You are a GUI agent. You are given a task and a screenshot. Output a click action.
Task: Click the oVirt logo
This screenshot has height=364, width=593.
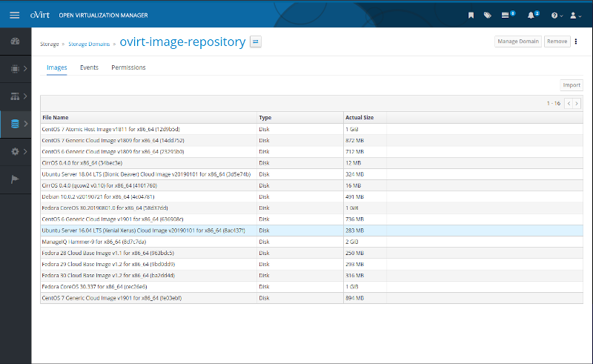[x=40, y=15]
